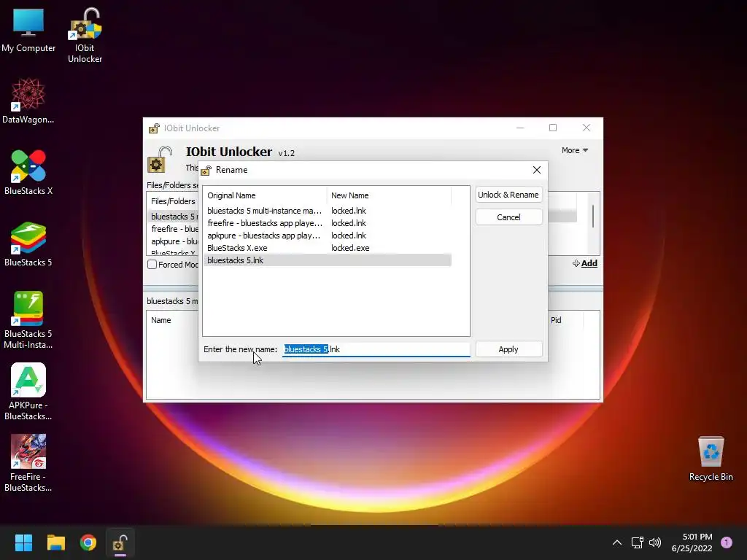Select BlueStacks X desktop icon
The height and width of the screenshot is (560, 747).
[28, 172]
